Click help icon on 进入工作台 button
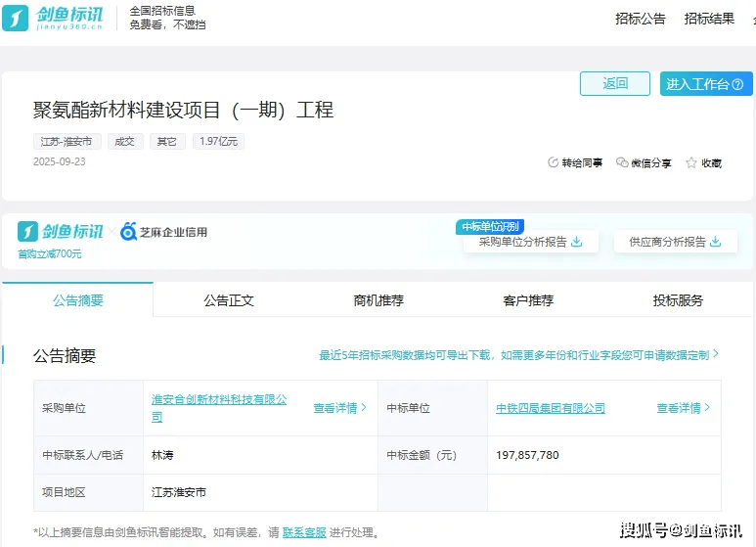This screenshot has width=756, height=547. click(x=738, y=84)
